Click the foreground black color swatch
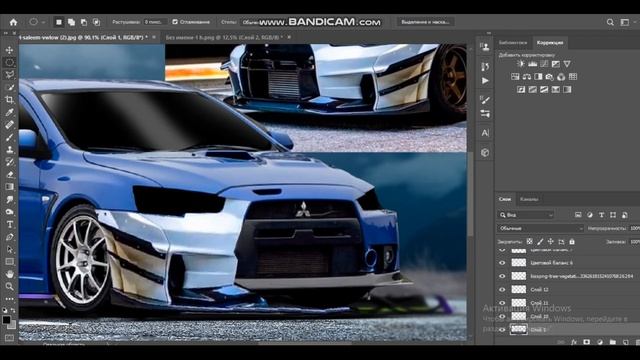 (6, 320)
